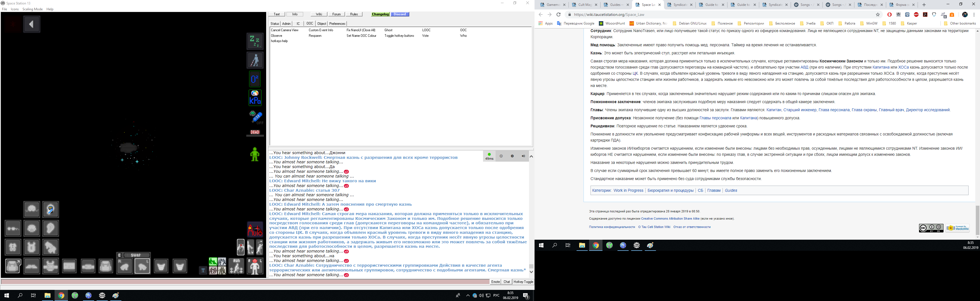Switch to the IC tab
Screen dimensions: 980x301
click(x=298, y=24)
